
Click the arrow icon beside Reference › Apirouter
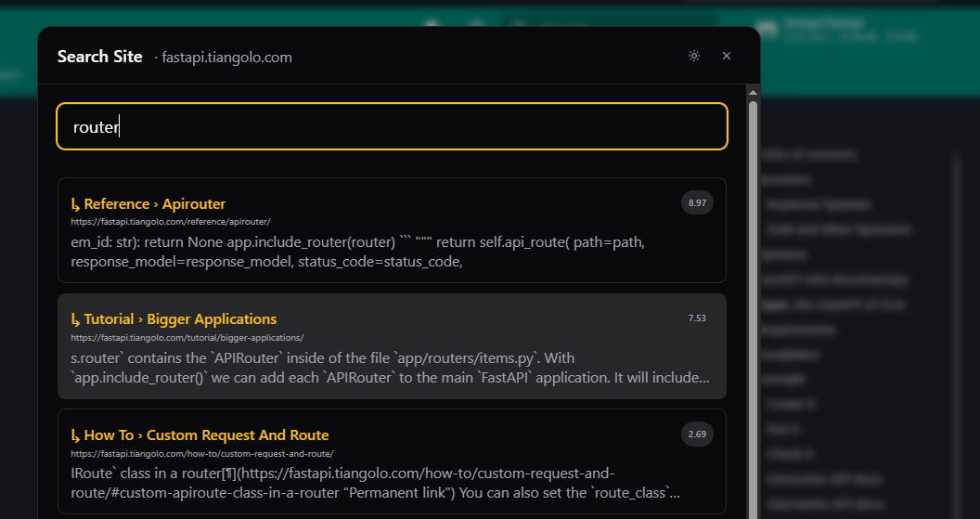tap(75, 204)
